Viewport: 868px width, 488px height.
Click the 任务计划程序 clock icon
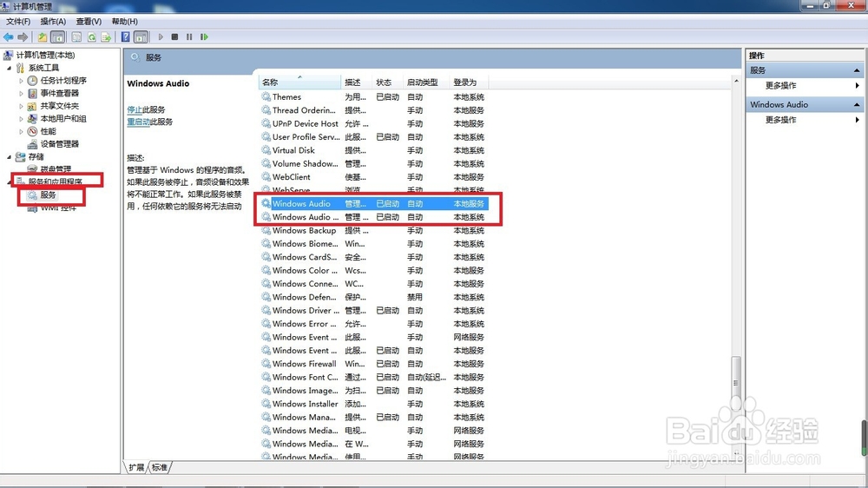click(x=33, y=81)
